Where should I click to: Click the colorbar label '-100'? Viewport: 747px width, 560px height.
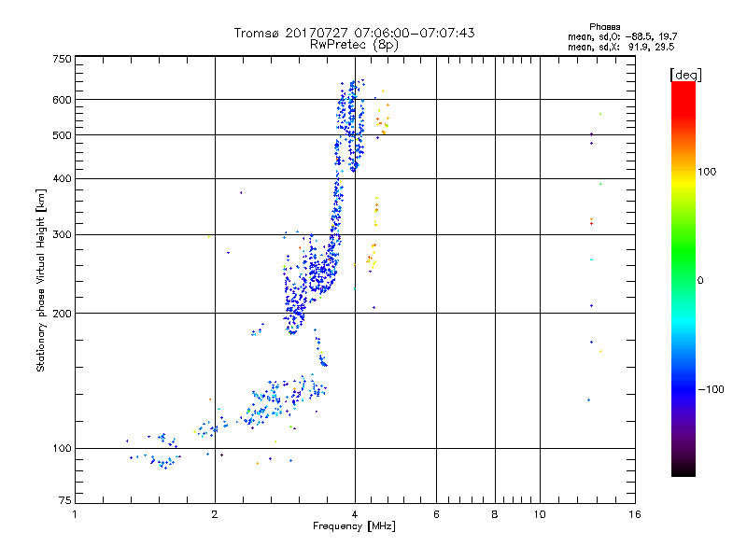(711, 389)
